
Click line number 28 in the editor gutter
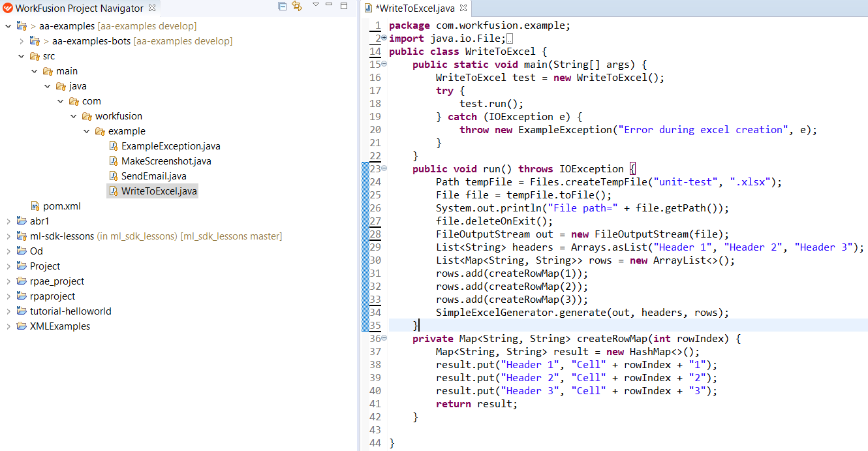point(375,234)
